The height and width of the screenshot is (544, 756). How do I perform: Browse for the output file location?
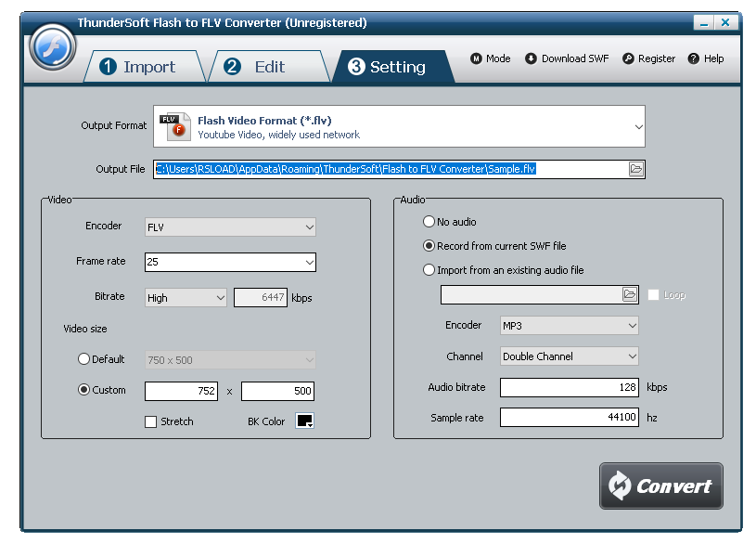(635, 169)
